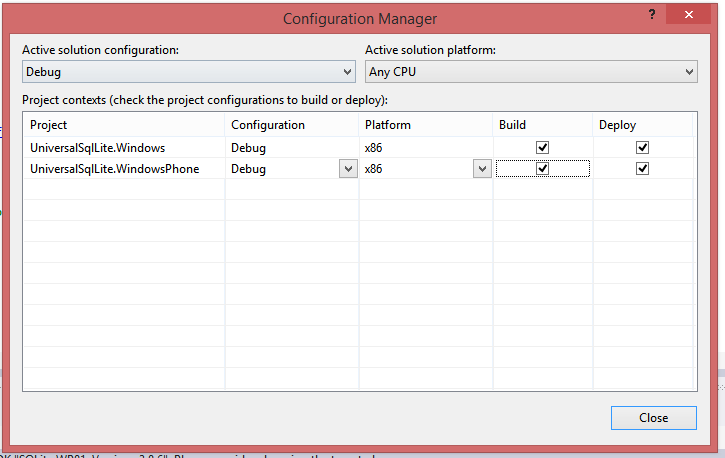This screenshot has height=458, width=725.
Task: Close the Configuration Manager with X
Action: click(688, 15)
